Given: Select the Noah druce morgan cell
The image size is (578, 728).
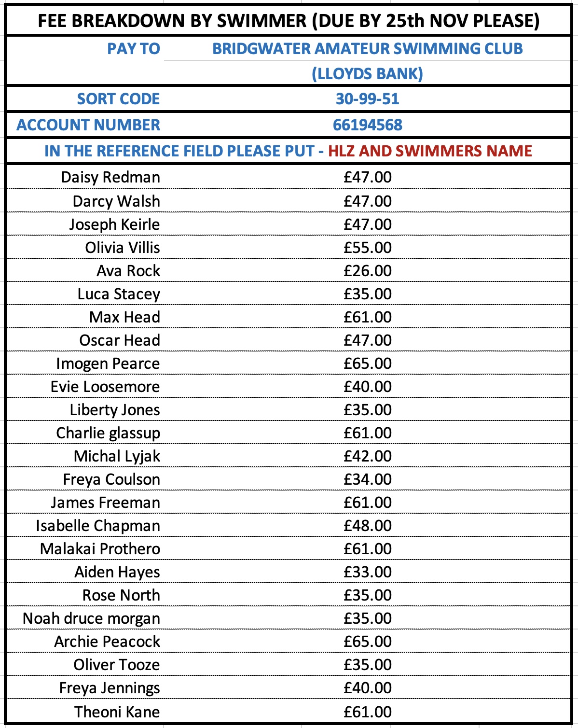Looking at the screenshot, I should (x=91, y=618).
